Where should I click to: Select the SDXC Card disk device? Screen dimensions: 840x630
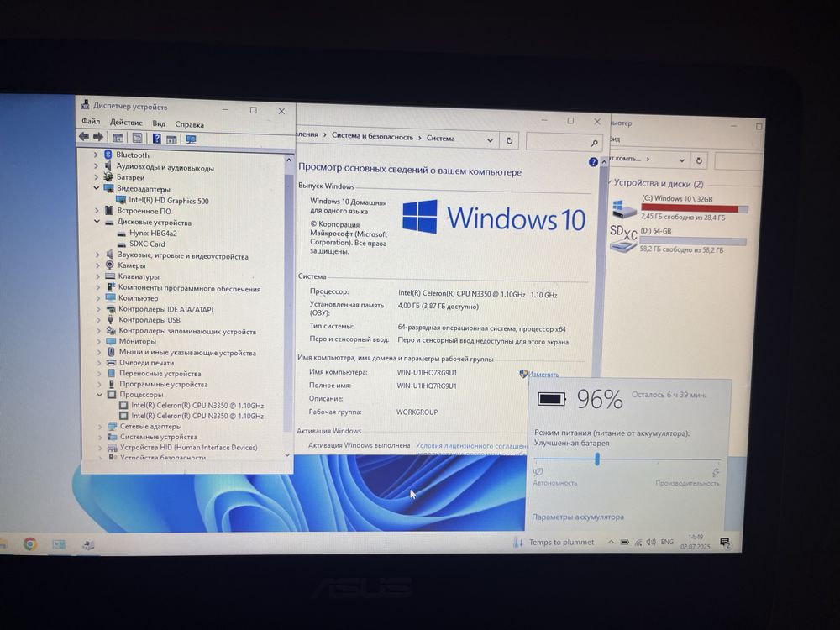point(147,244)
